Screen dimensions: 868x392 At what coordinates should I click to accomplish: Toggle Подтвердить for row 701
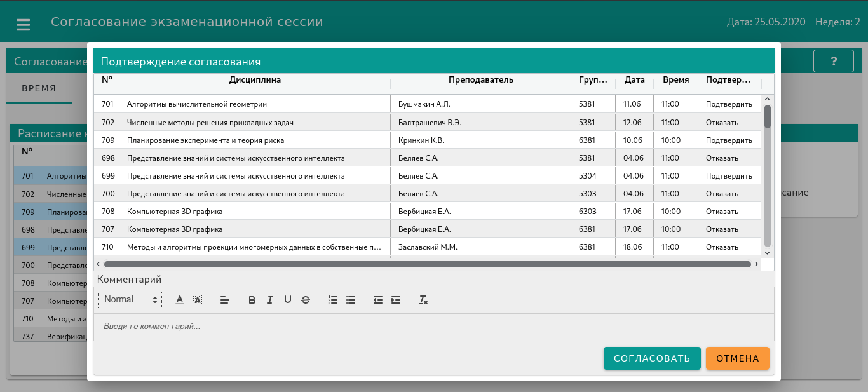pyautogui.click(x=729, y=104)
